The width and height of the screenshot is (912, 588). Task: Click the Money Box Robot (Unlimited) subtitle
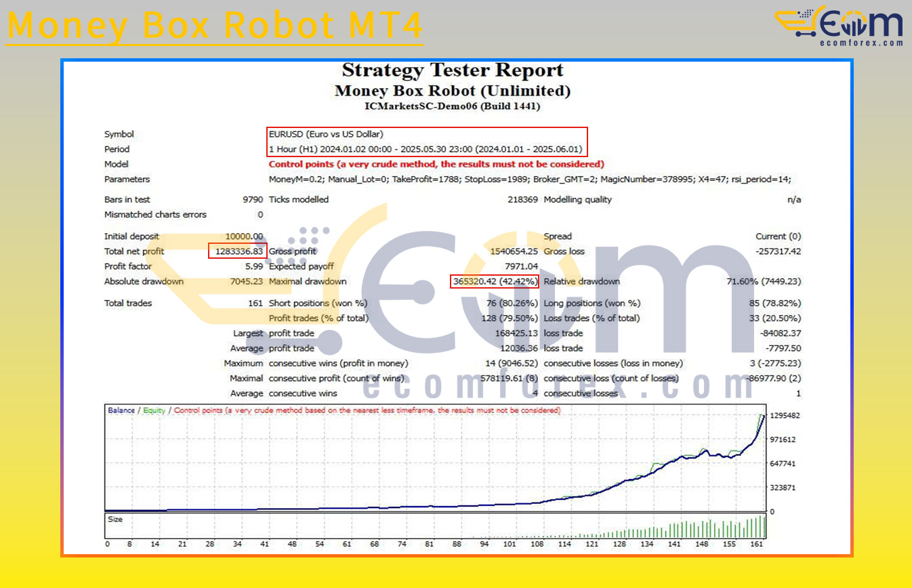click(x=453, y=91)
